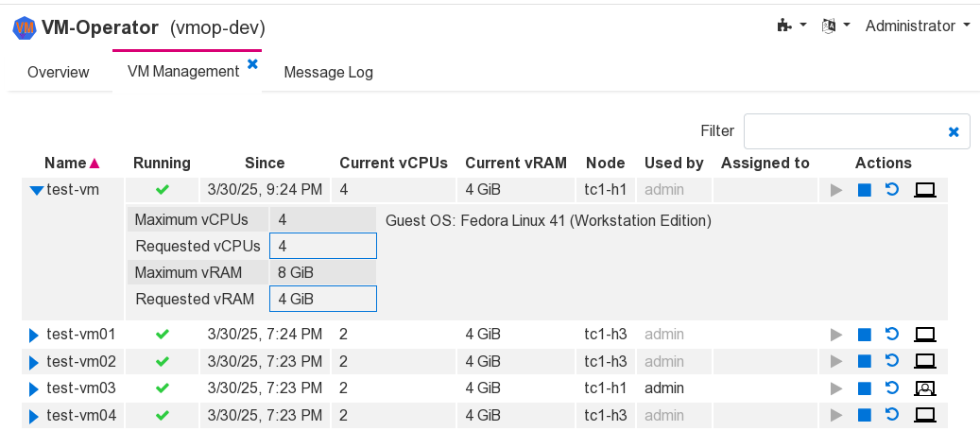
Task: Open console for test-vm02
Action: (x=925, y=361)
